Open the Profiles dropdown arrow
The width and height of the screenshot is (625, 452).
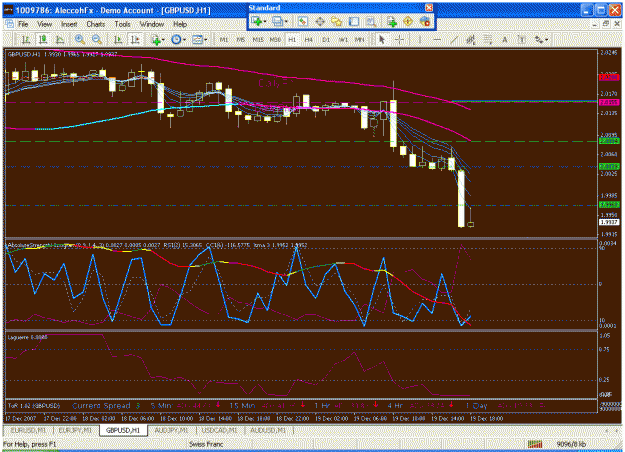click(286, 22)
